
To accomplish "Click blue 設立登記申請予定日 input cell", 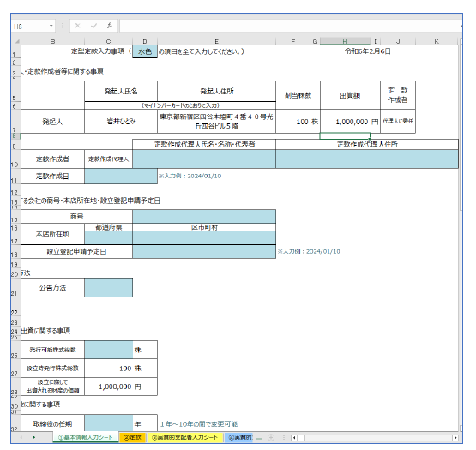I will tap(204, 252).
